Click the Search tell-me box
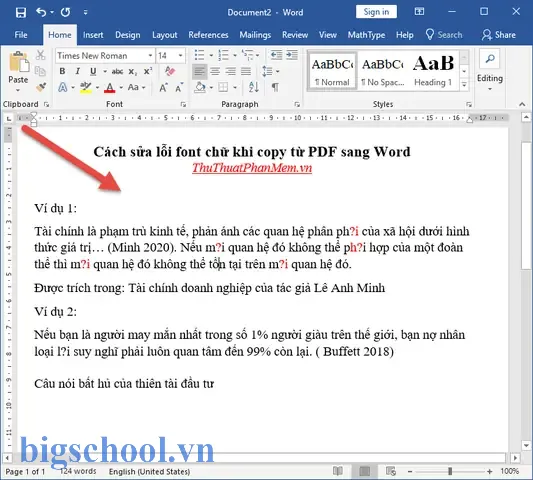This screenshot has height=480, width=533. pyautogui.click(x=444, y=35)
